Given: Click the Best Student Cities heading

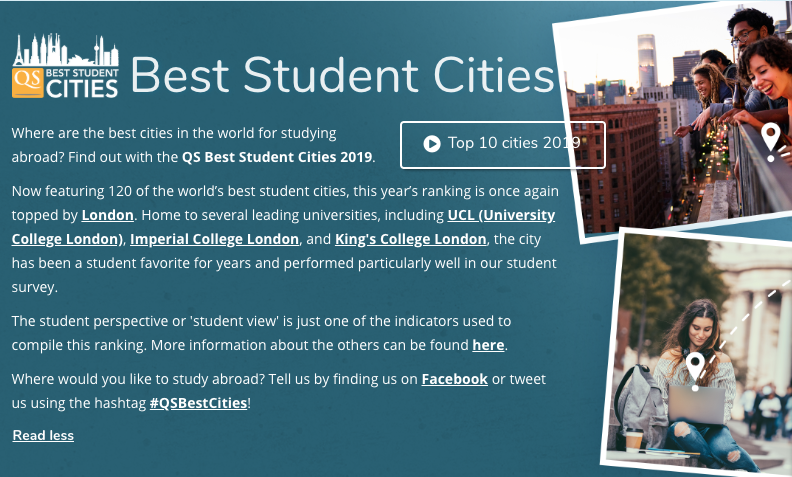Looking at the screenshot, I should [x=342, y=76].
